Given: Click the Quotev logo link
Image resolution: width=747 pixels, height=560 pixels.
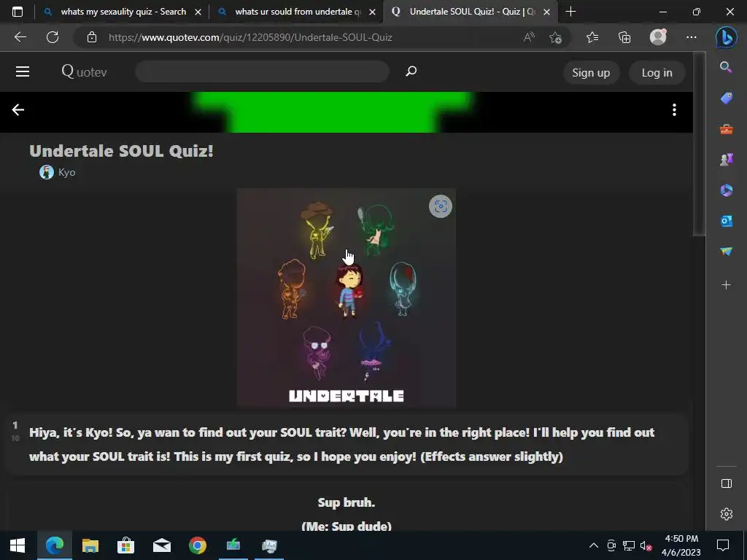Looking at the screenshot, I should [x=84, y=72].
